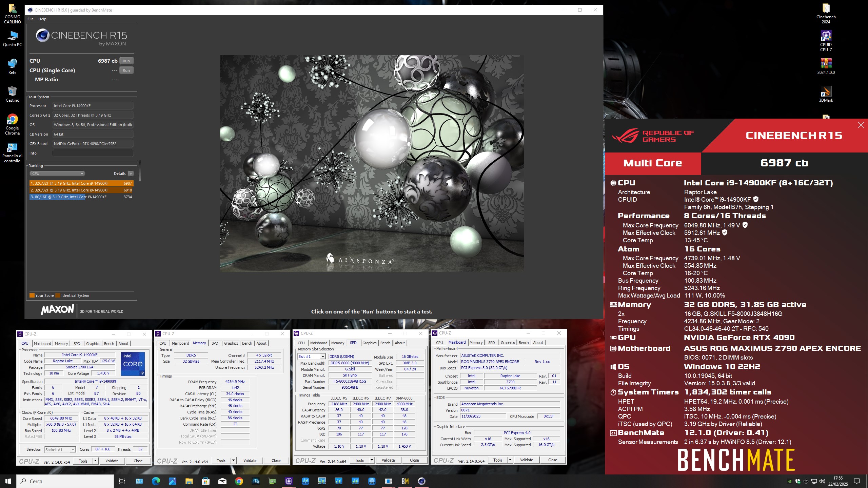Open Tools dropdown arrow in CPU-Z SPD window
Screen dimensions: 868x488
(x=372, y=460)
